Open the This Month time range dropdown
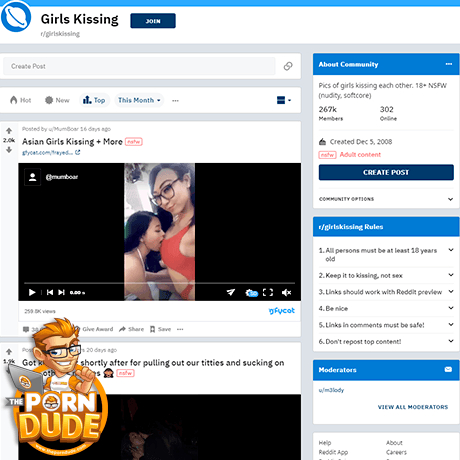Image resolution: width=460 pixels, height=460 pixels. [139, 100]
